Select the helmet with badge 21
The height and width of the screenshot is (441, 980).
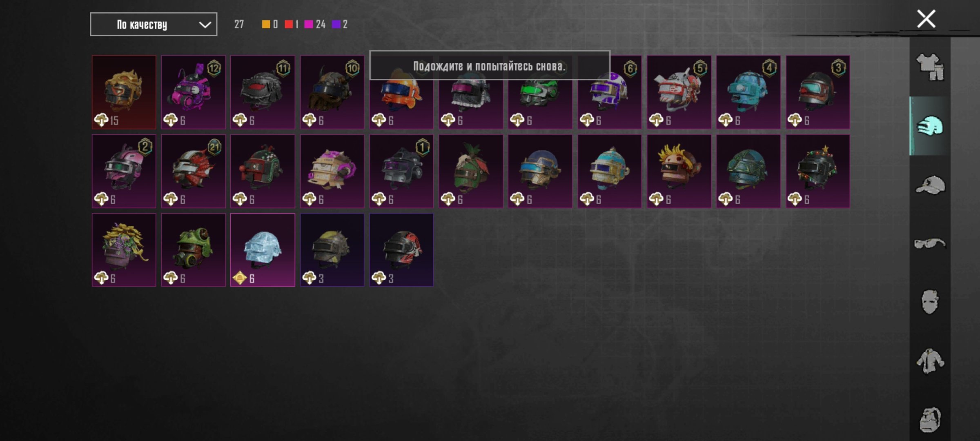[x=193, y=171]
